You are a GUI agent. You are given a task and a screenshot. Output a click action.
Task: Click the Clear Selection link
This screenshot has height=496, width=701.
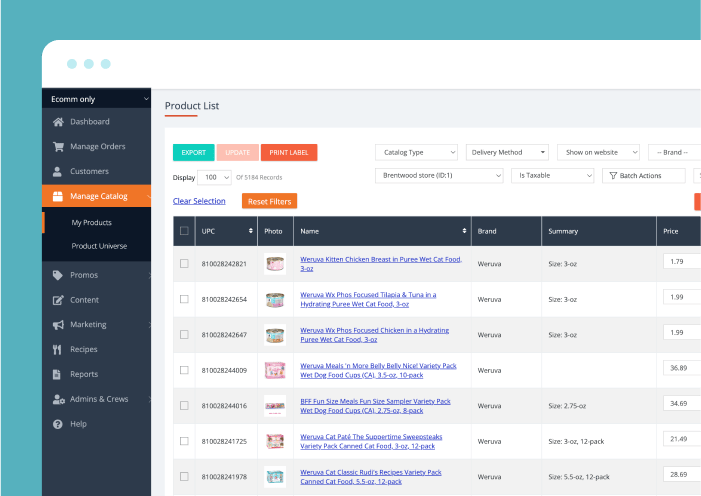(x=199, y=201)
